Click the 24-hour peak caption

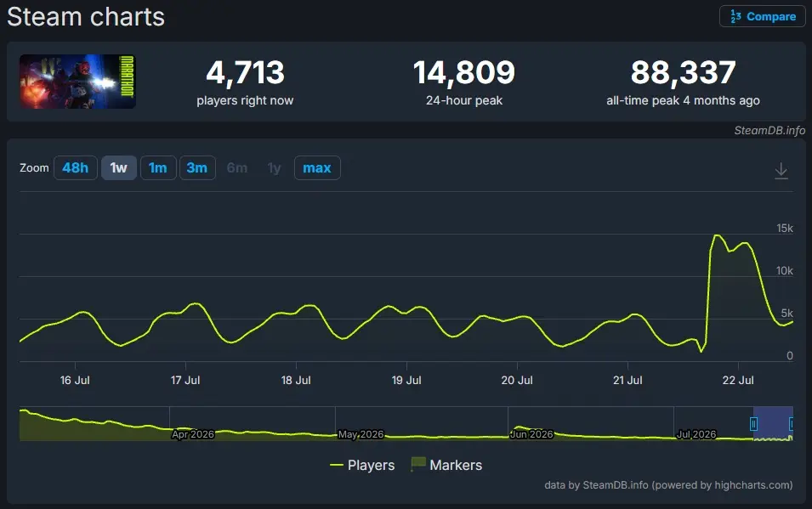464,100
